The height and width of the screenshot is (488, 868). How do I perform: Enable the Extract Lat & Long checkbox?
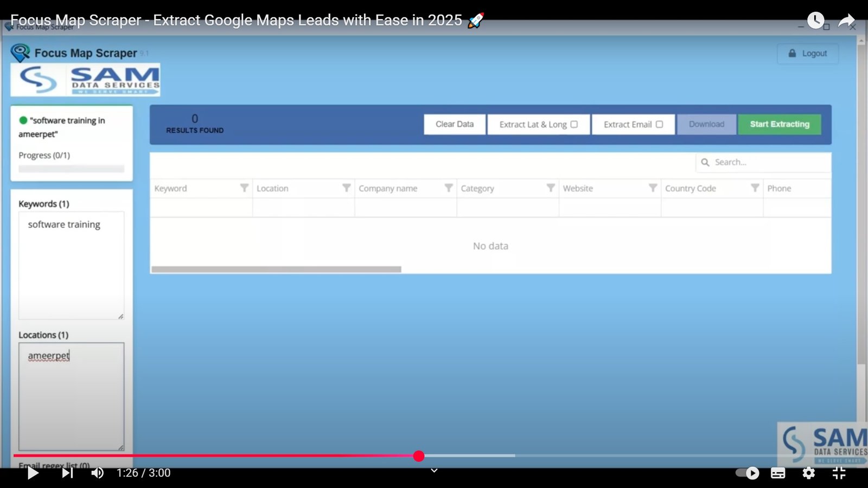574,124
